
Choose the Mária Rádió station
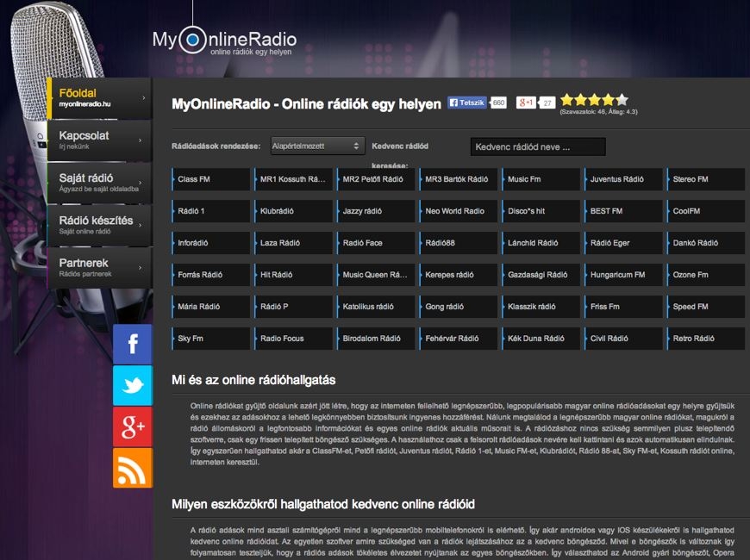pos(210,307)
